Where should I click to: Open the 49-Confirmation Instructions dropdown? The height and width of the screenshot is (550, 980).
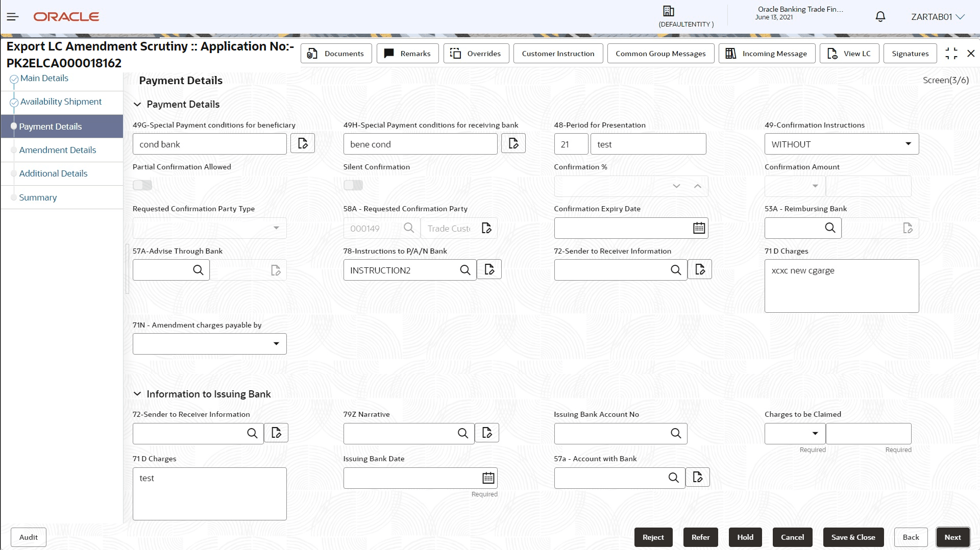(x=908, y=144)
